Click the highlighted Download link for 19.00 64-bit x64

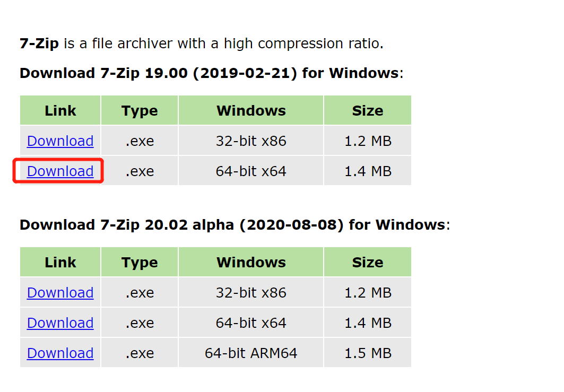coord(60,171)
